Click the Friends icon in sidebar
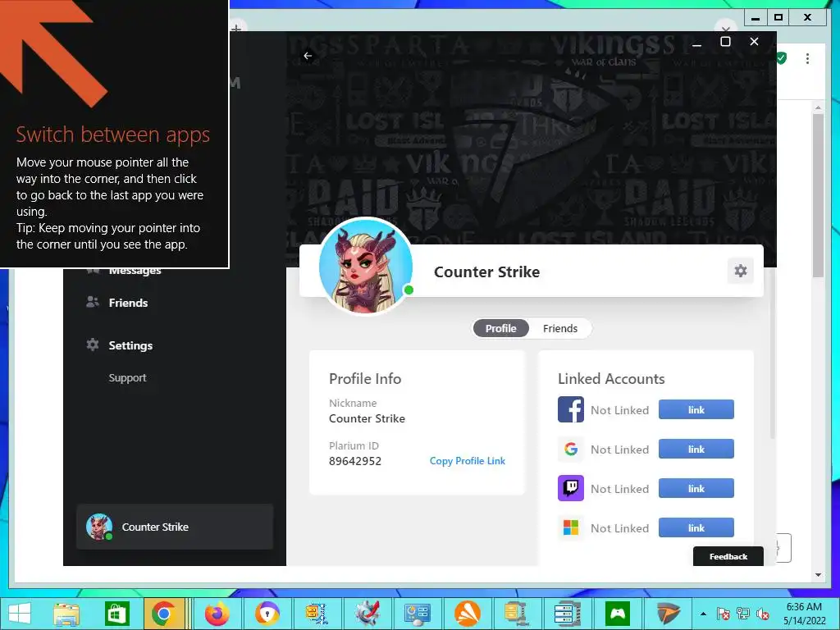This screenshot has width=840, height=630. 92,302
